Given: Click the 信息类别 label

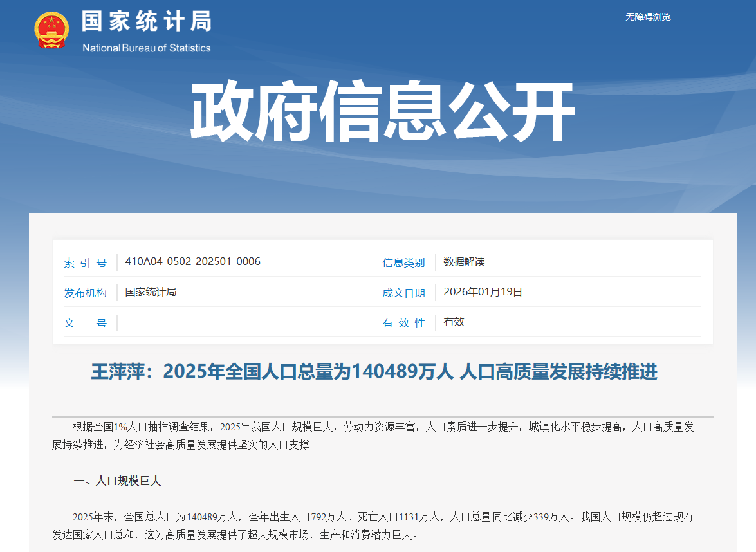Looking at the screenshot, I should click(403, 262).
